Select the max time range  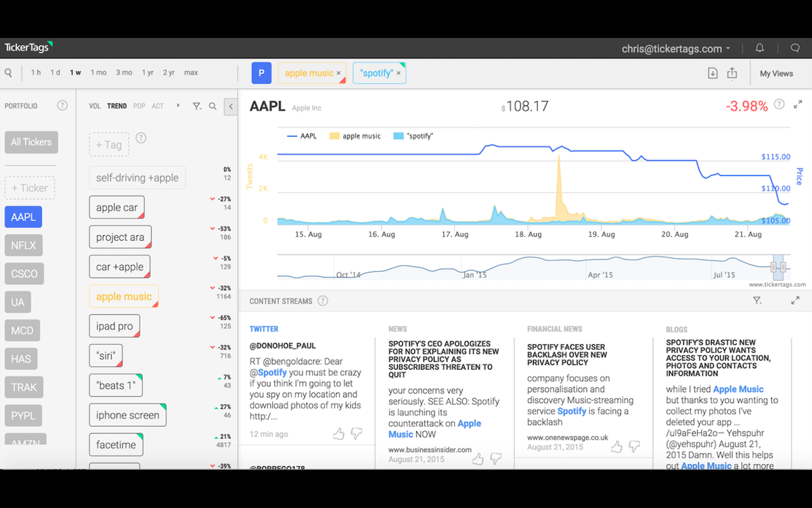coord(191,72)
